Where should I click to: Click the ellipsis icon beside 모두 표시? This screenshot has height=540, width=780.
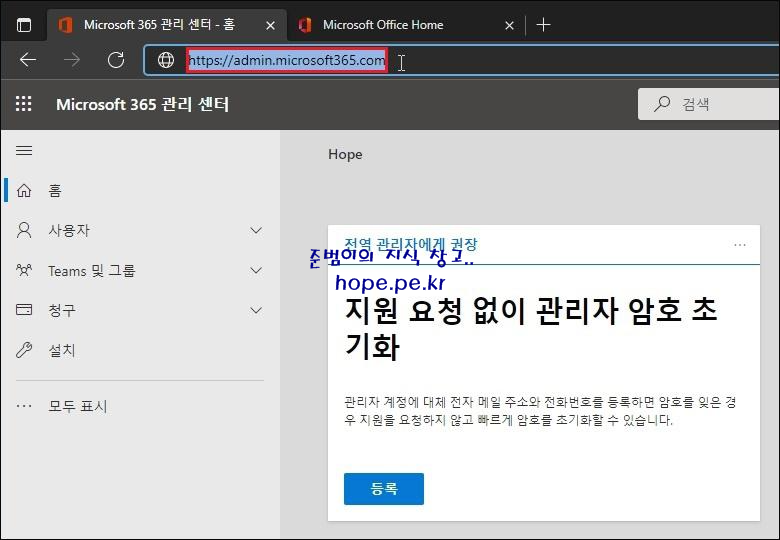(24, 406)
